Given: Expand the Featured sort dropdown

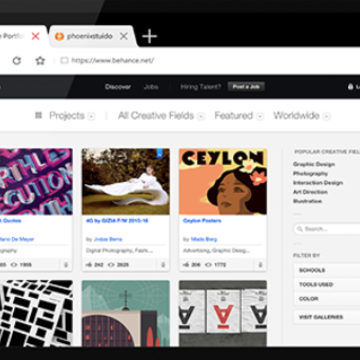Looking at the screenshot, I should pyautogui.click(x=260, y=116).
